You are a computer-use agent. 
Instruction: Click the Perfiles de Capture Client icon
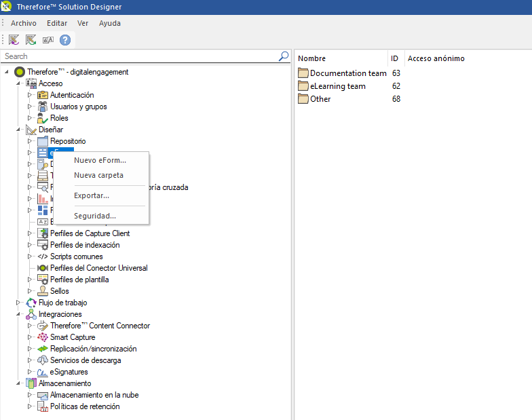[43, 233]
